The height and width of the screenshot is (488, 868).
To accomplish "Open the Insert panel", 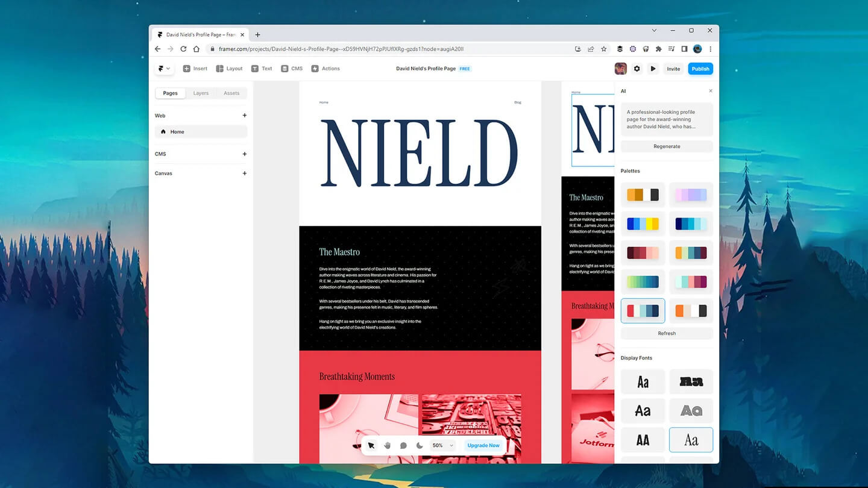I will [195, 68].
